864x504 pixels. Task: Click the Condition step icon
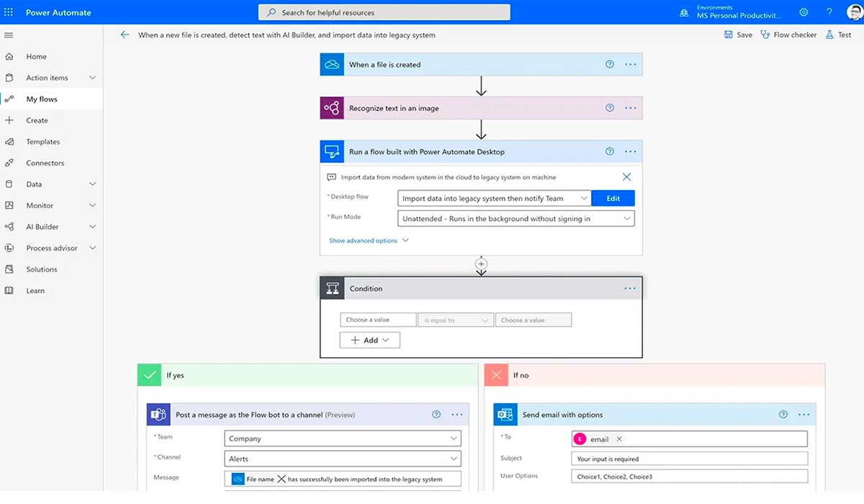(332, 289)
